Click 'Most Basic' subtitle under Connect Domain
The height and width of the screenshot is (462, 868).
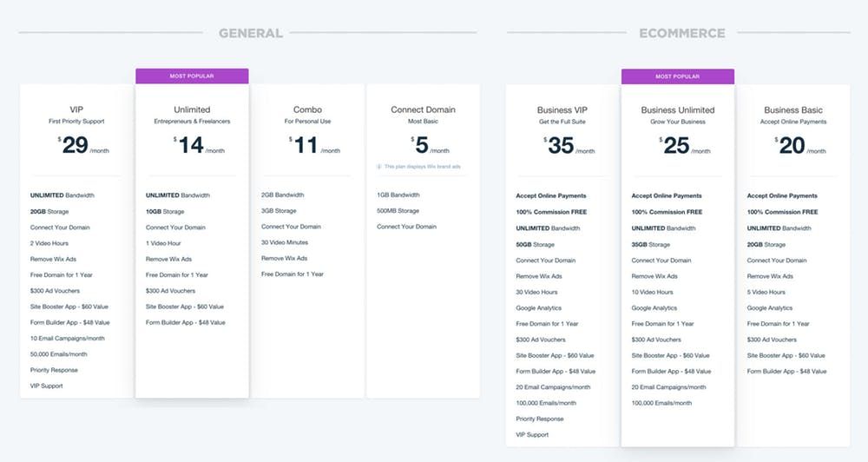423,122
